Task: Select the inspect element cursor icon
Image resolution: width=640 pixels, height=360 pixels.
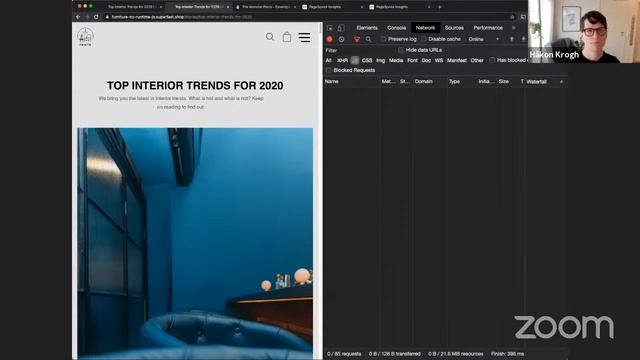Action: [x=330, y=28]
